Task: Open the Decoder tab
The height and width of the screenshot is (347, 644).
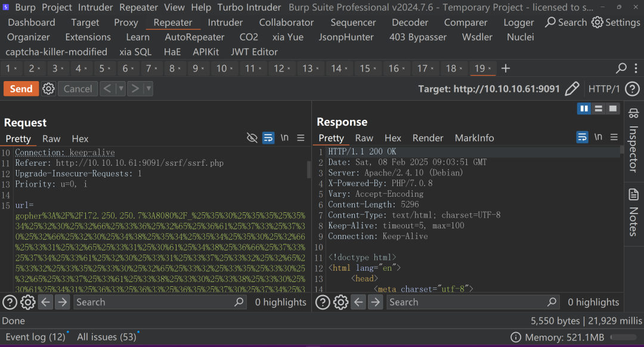Action: [410, 22]
